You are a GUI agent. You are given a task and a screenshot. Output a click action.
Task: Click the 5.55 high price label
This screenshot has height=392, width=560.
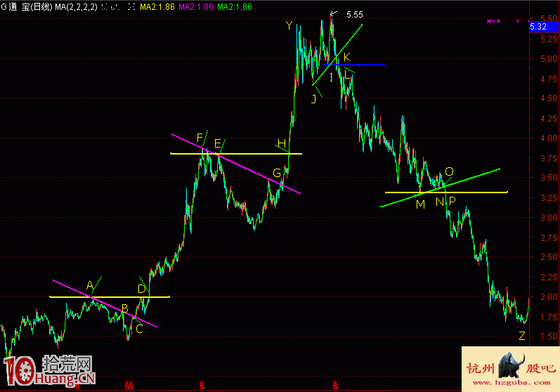pyautogui.click(x=355, y=15)
